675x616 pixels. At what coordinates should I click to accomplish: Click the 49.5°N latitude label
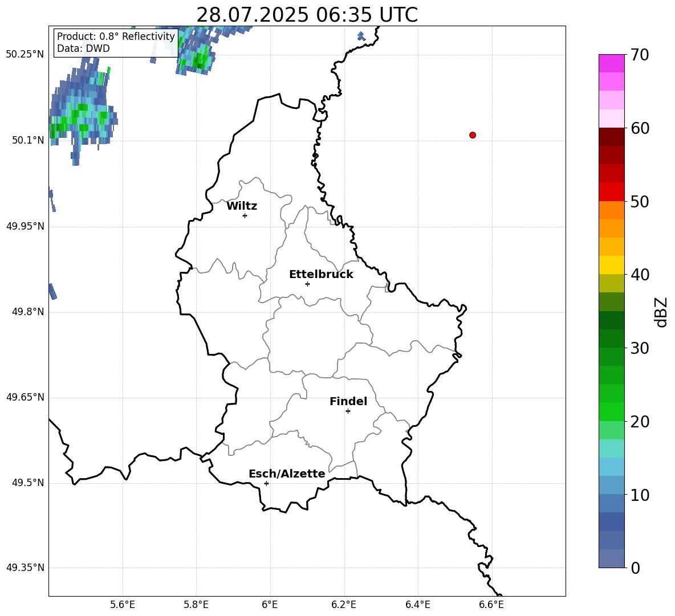(28, 483)
